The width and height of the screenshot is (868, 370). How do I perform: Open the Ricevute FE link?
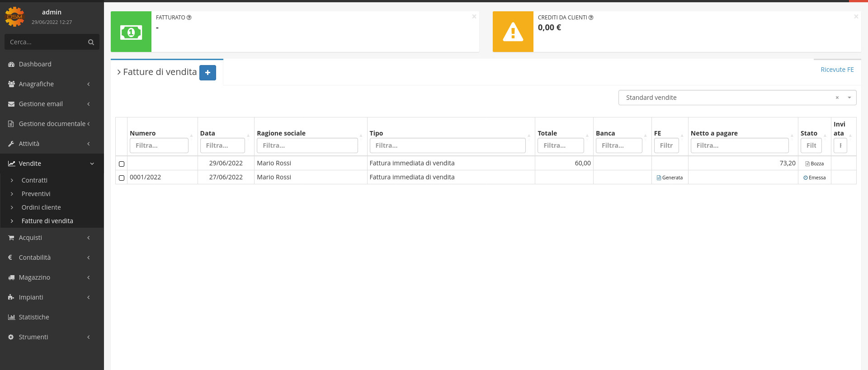pyautogui.click(x=837, y=70)
